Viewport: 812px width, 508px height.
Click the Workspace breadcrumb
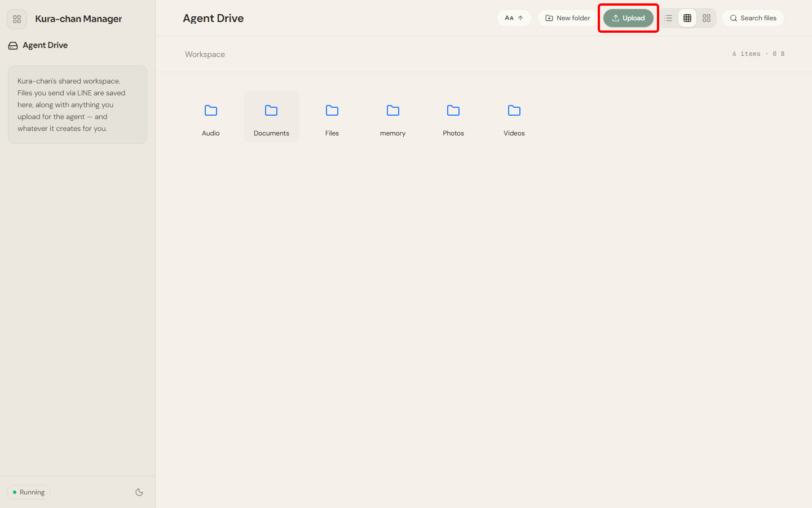[205, 54]
